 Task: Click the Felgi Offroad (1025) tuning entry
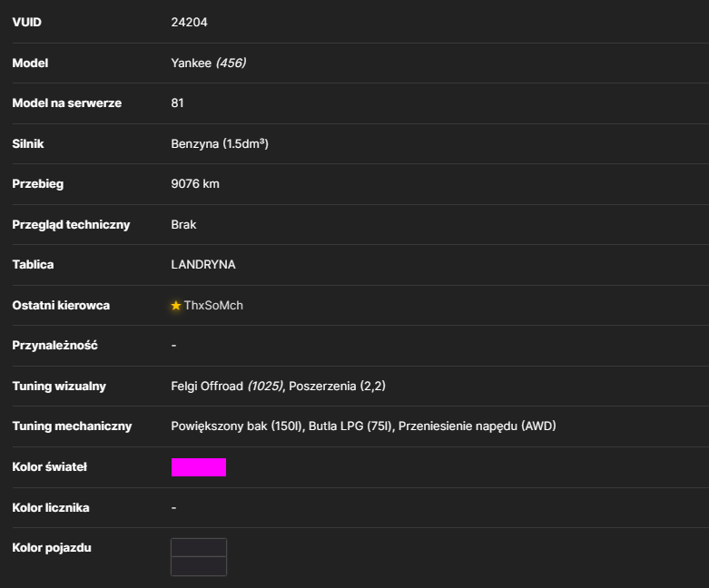[x=227, y=386]
